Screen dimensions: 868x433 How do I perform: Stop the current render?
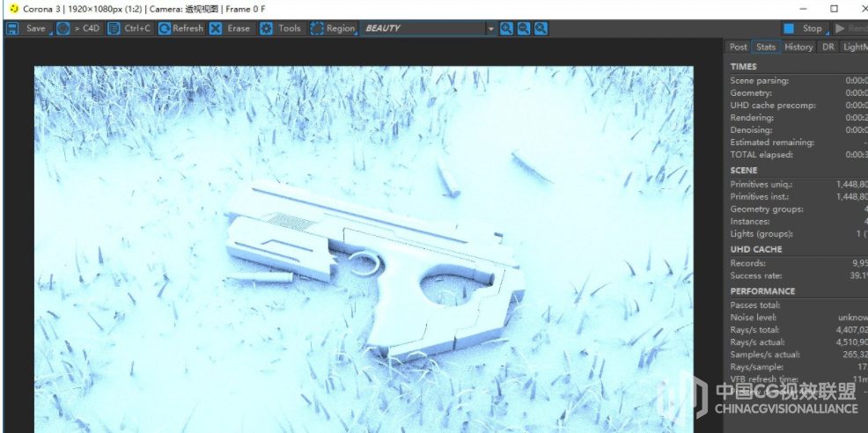click(805, 28)
